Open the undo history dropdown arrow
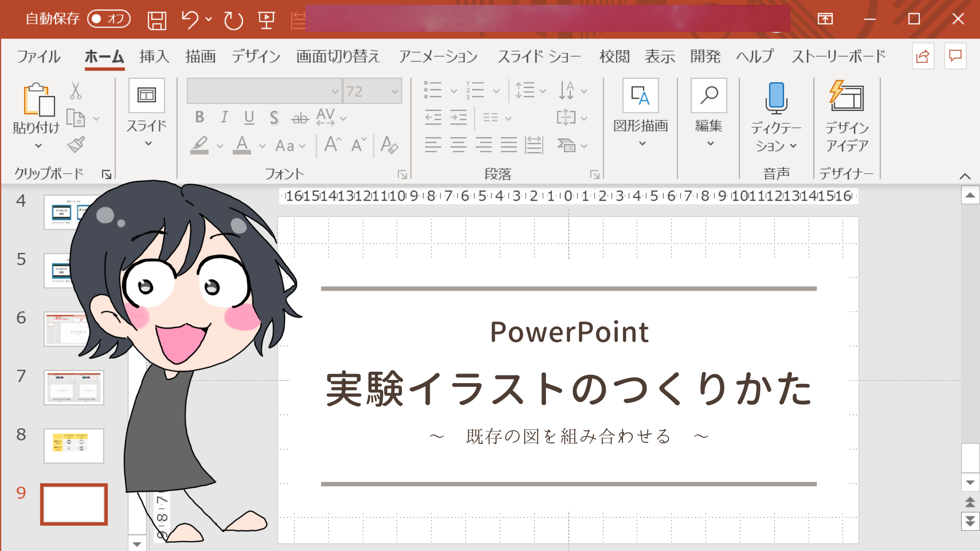Screen dimensions: 980x551 click(x=209, y=19)
